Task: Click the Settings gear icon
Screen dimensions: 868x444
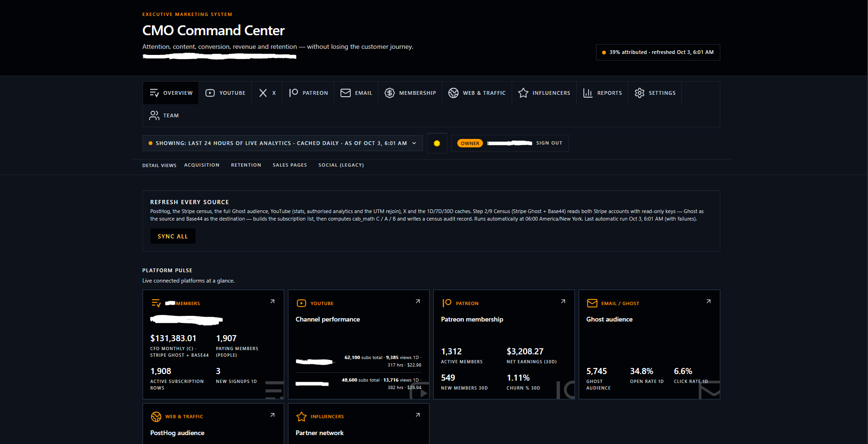Action: click(x=640, y=93)
